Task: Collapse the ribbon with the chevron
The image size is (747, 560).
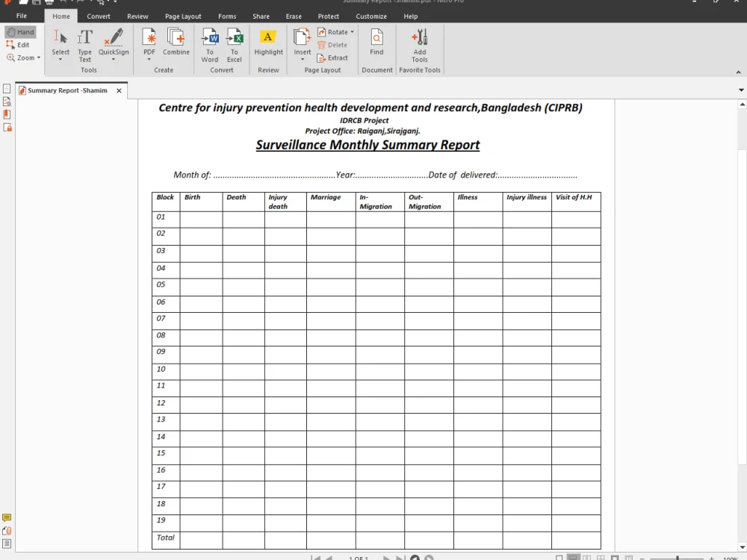Action: (x=739, y=72)
